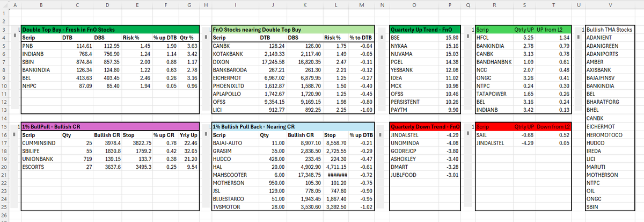Select column H header
Screen dimensions: 644x222
[x=206, y=4]
